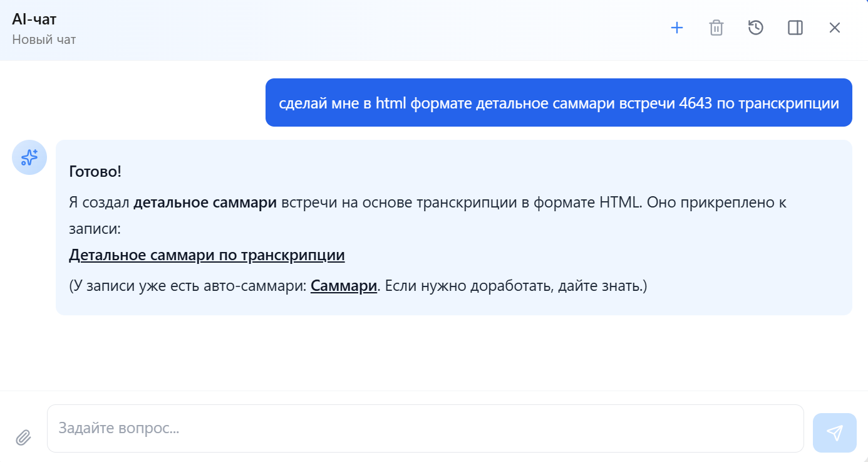Image resolution: width=868 pixels, height=462 pixels.
Task: Close the AI-чат panel
Action: click(835, 28)
